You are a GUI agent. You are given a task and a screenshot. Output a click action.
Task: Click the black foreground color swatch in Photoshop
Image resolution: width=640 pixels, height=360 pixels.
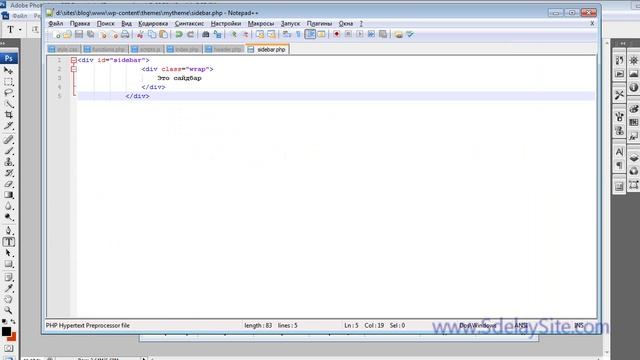pyautogui.click(x=6, y=331)
